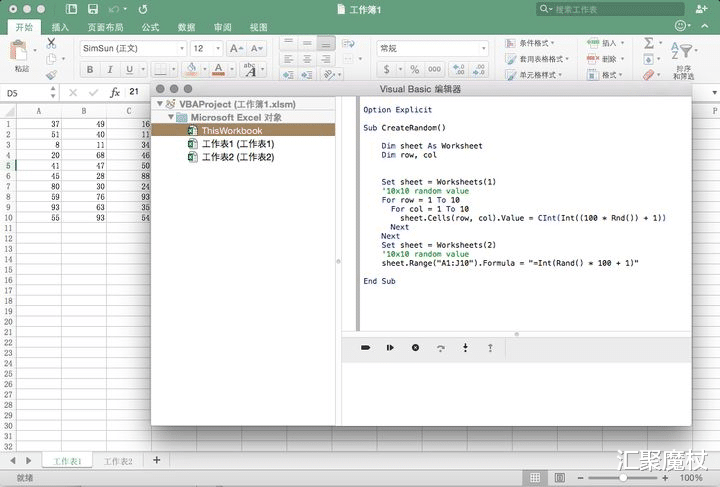Click the Save icon in the title bar

(x=93, y=9)
